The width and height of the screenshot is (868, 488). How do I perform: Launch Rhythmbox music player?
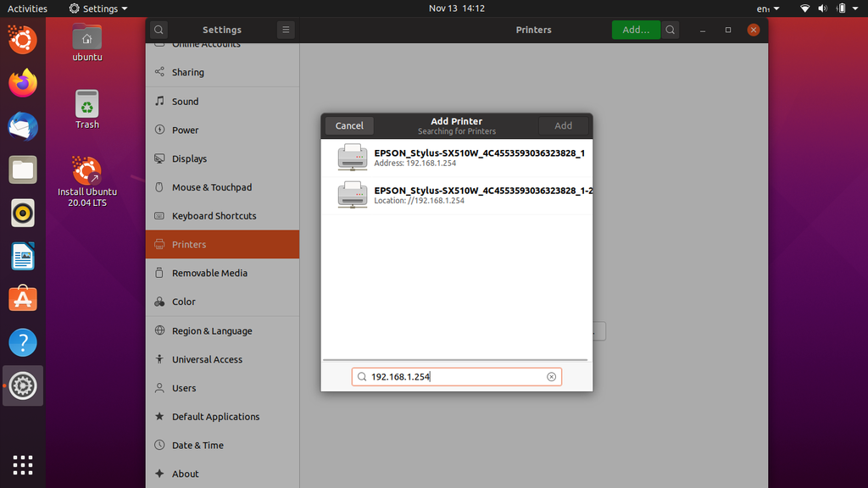23,213
